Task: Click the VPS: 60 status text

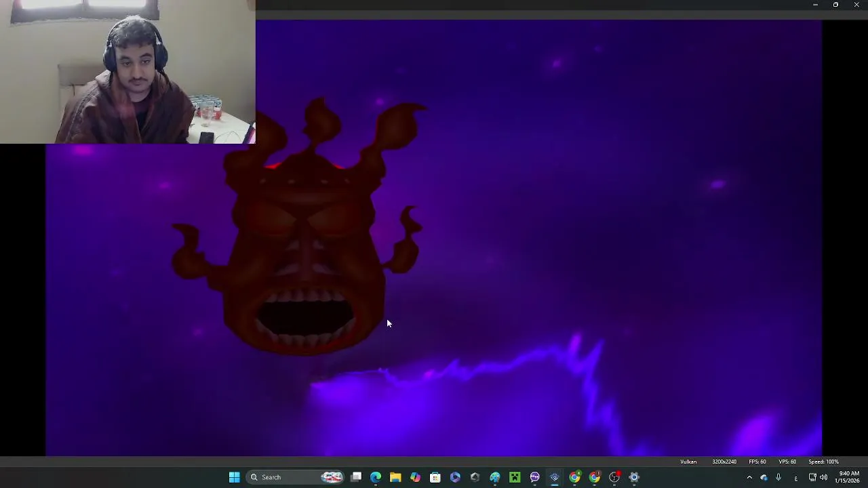Action: (x=787, y=462)
